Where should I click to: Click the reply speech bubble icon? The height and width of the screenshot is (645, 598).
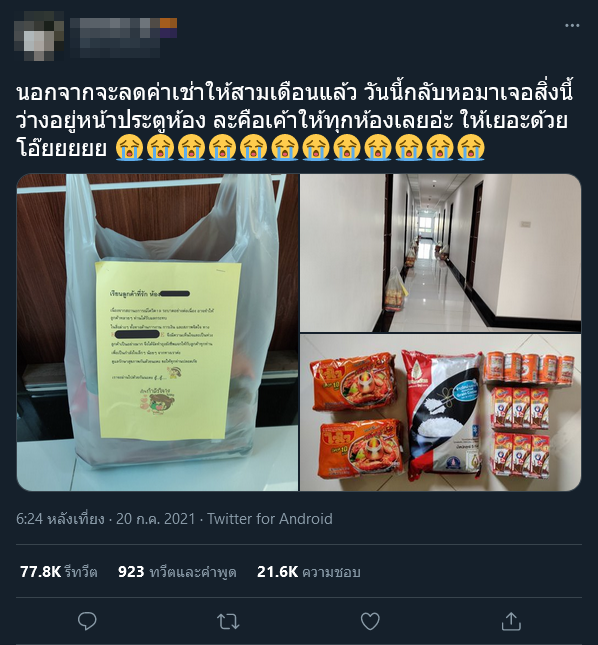click(x=87, y=621)
